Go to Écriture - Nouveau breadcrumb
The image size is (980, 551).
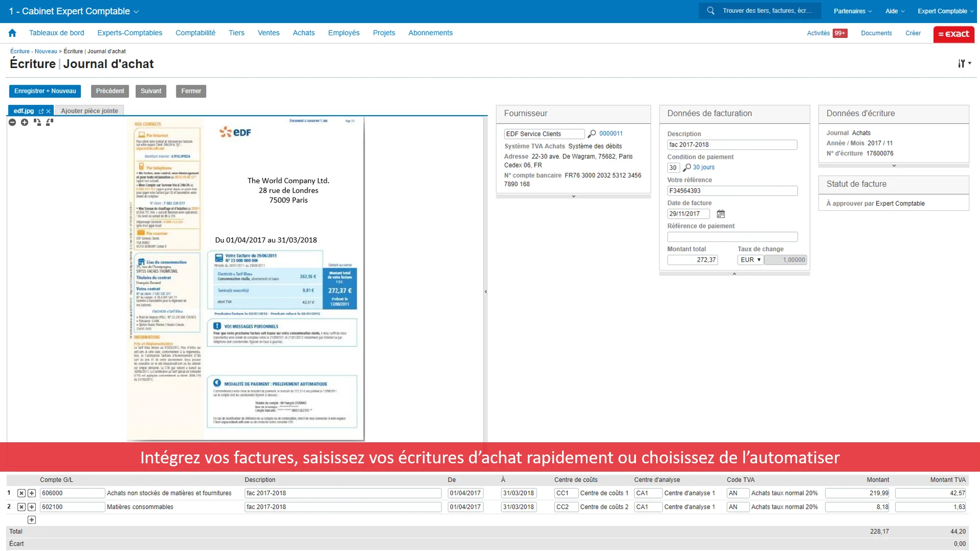tap(34, 51)
